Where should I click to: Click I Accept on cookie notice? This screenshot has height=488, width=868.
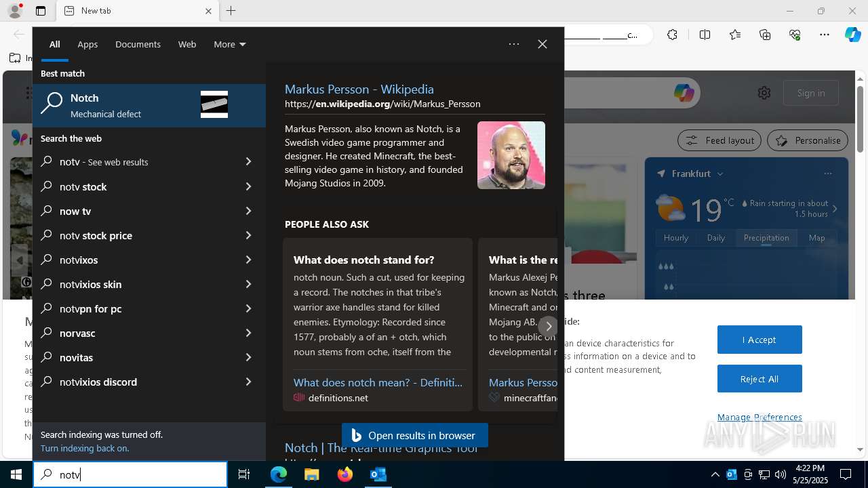pos(759,340)
